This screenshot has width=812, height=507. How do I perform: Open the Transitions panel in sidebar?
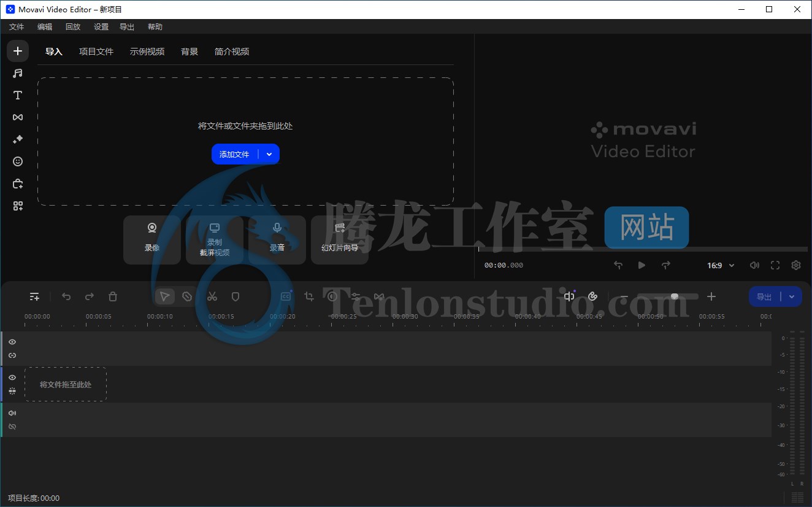click(x=18, y=117)
